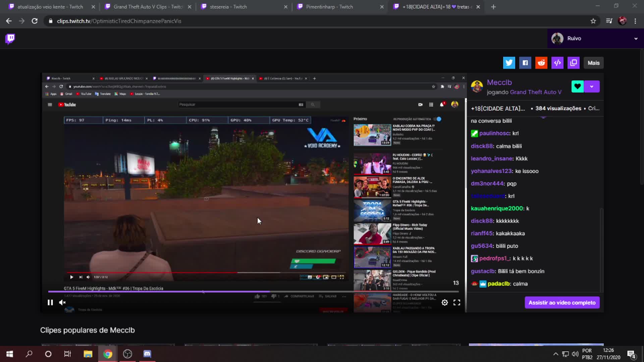The height and width of the screenshot is (362, 644).
Task: Pause the clip playback
Action: 50,302
